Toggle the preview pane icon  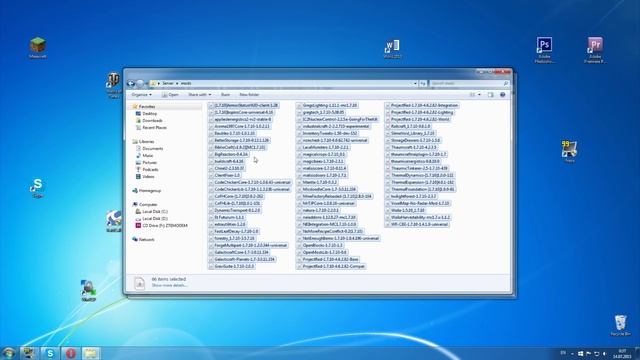[x=490, y=95]
